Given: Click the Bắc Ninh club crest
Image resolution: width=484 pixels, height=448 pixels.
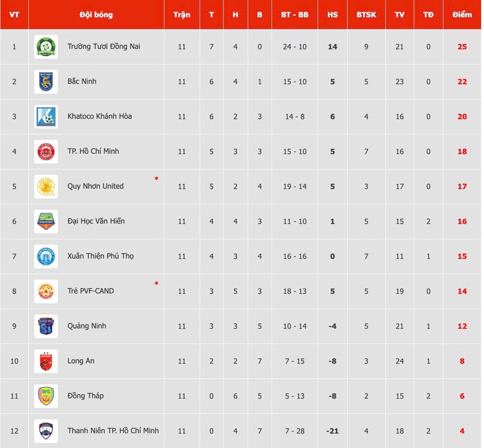Looking at the screenshot, I should [x=46, y=82].
